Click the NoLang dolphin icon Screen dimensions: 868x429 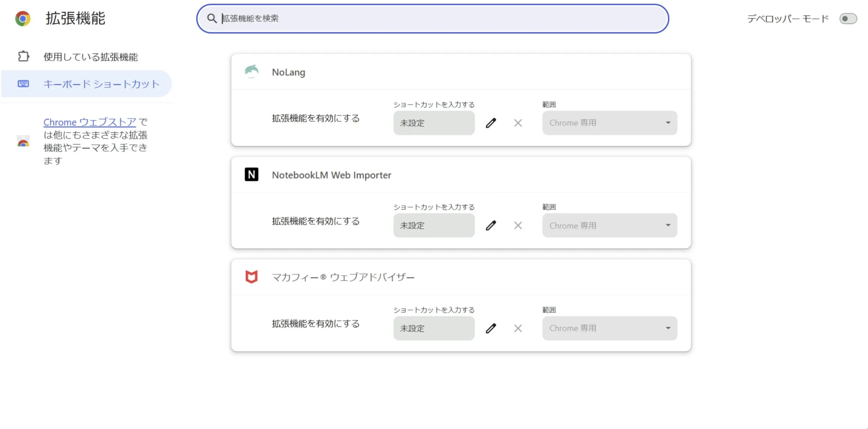pos(251,71)
